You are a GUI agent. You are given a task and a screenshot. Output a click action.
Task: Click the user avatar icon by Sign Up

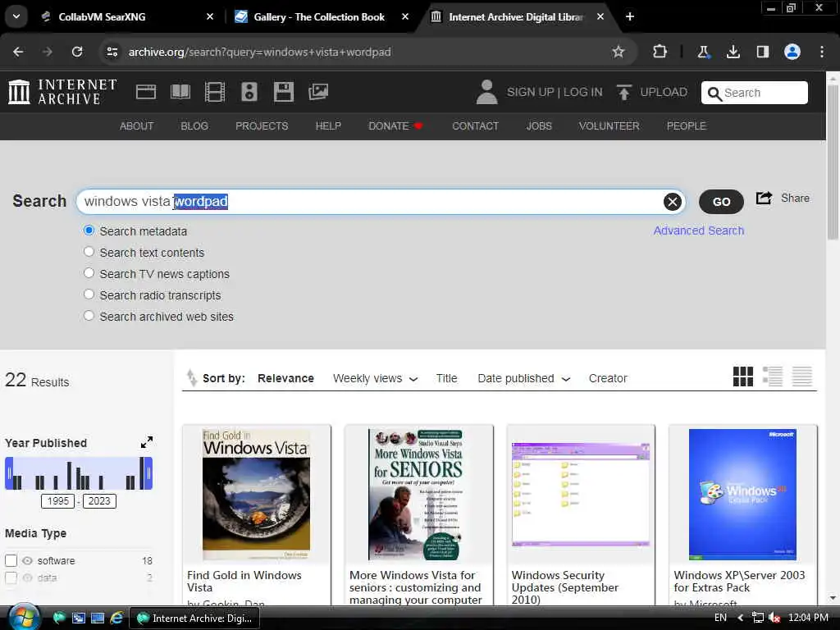coord(486,92)
